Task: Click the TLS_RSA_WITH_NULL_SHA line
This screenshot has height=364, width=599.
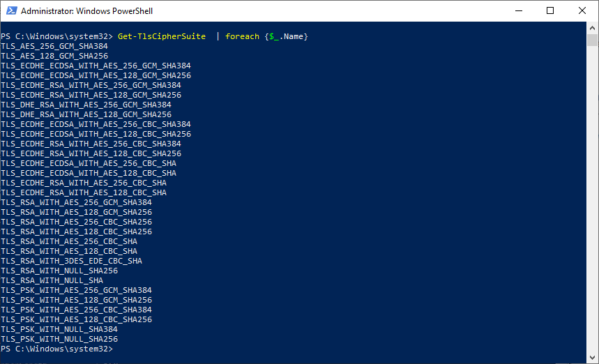Action: coord(52,280)
